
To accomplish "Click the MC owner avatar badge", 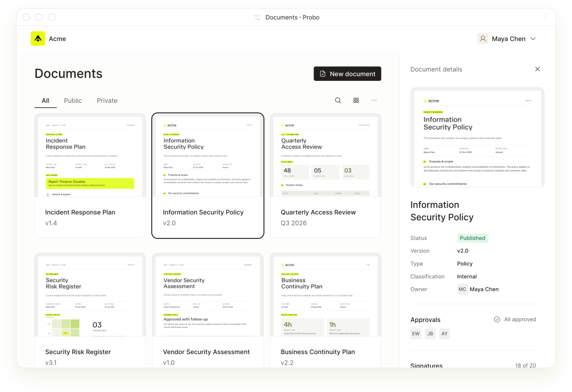I will tap(463, 289).
